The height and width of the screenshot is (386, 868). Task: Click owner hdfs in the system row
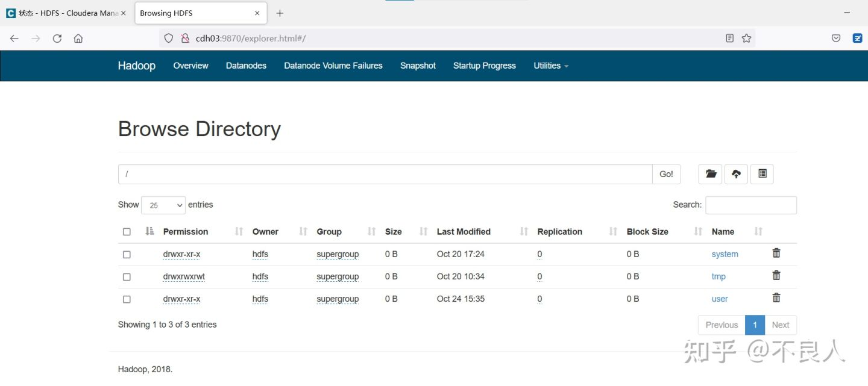click(x=260, y=254)
